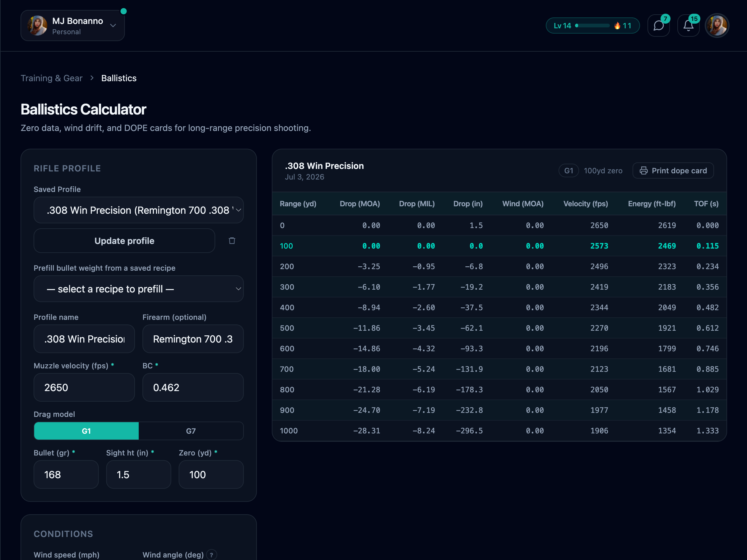Expand the recipe prefill dropdown
The image size is (747, 560).
tap(138, 289)
